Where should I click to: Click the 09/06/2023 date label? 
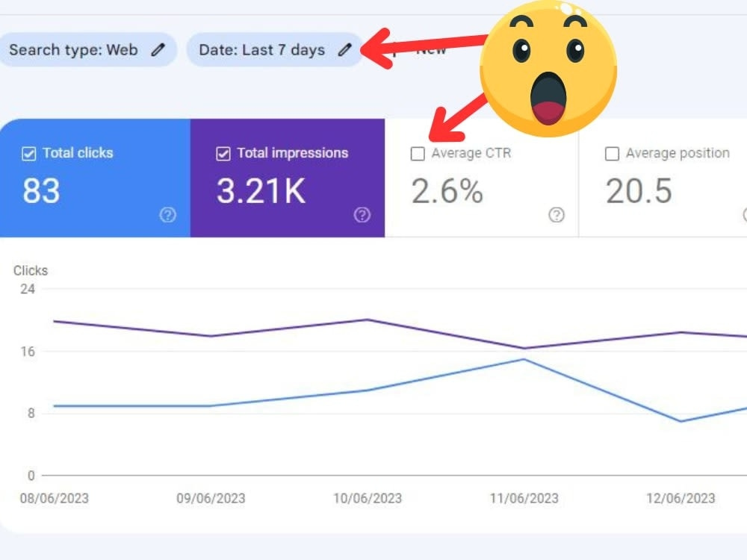click(x=211, y=498)
